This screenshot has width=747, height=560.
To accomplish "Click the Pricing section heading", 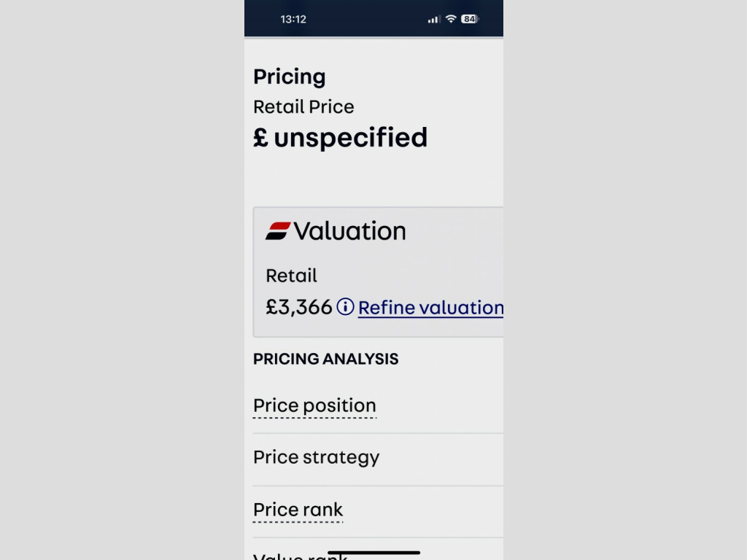I will [x=290, y=77].
